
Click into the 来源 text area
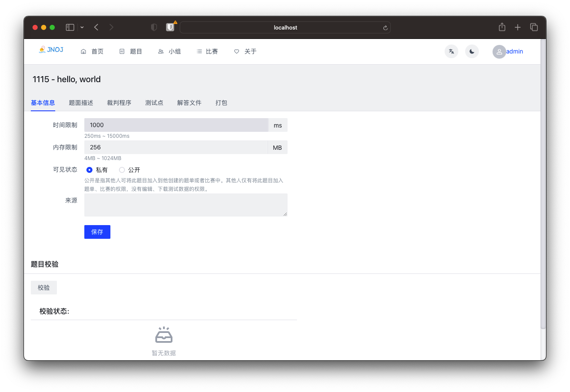pos(186,205)
